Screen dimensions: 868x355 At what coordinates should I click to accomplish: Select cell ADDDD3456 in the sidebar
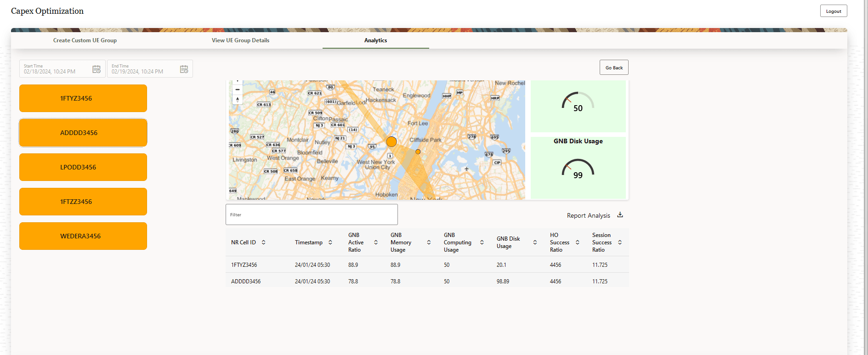pyautogui.click(x=83, y=133)
